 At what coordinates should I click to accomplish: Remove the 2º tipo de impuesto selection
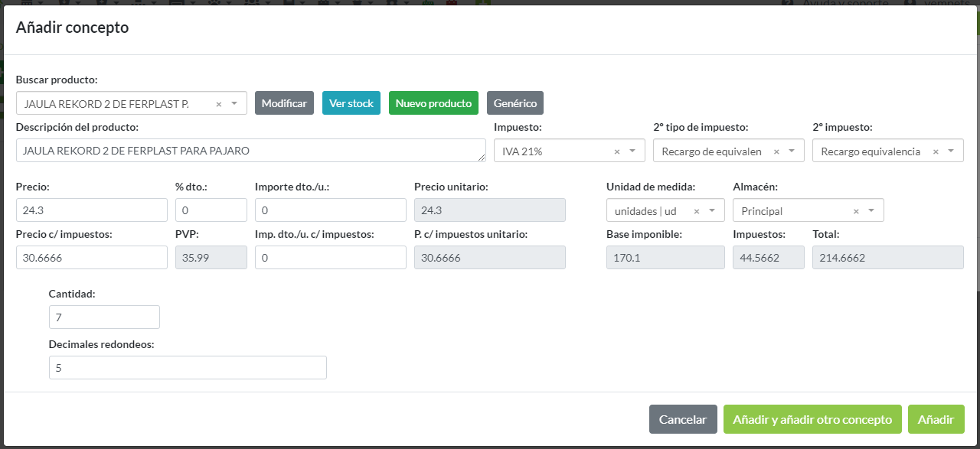776,152
